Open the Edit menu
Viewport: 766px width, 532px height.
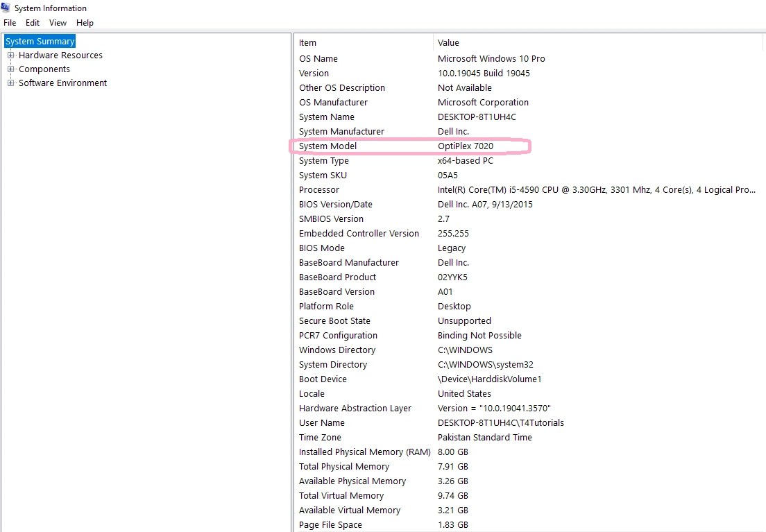click(x=32, y=22)
